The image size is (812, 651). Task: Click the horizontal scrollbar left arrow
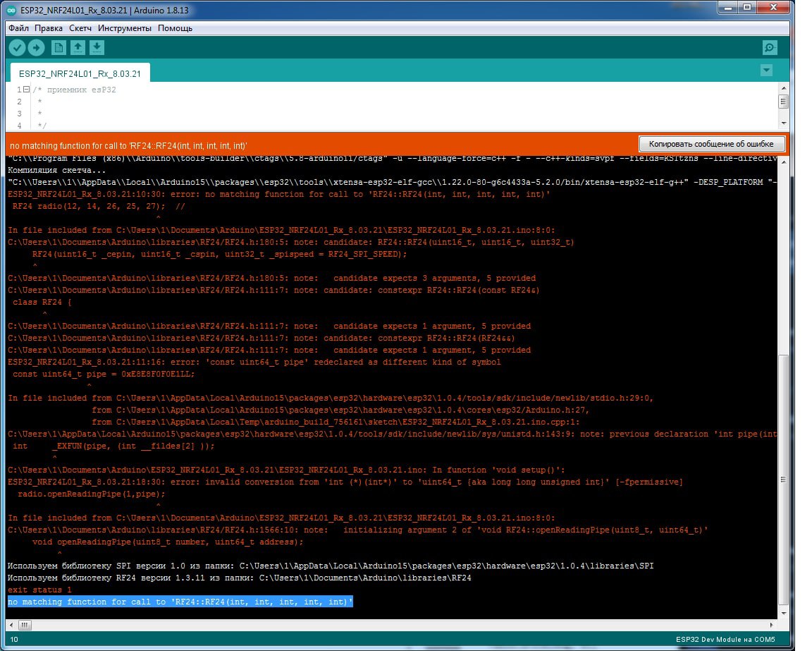11,625
